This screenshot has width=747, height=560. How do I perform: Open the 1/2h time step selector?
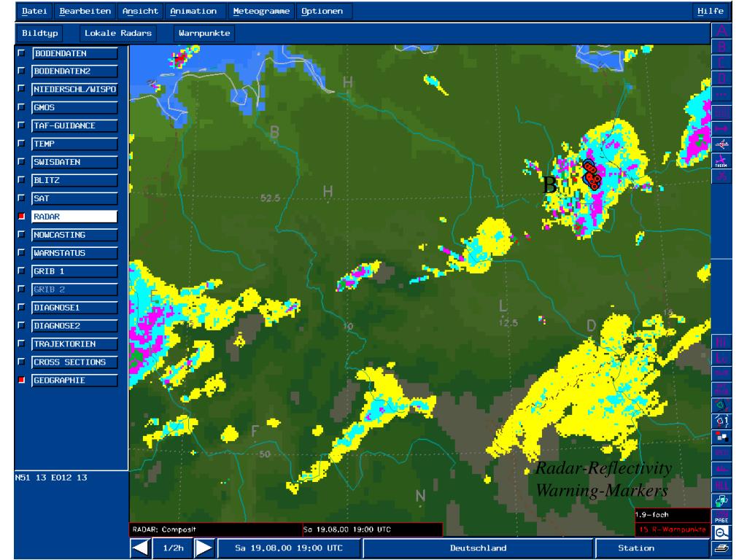(x=173, y=548)
